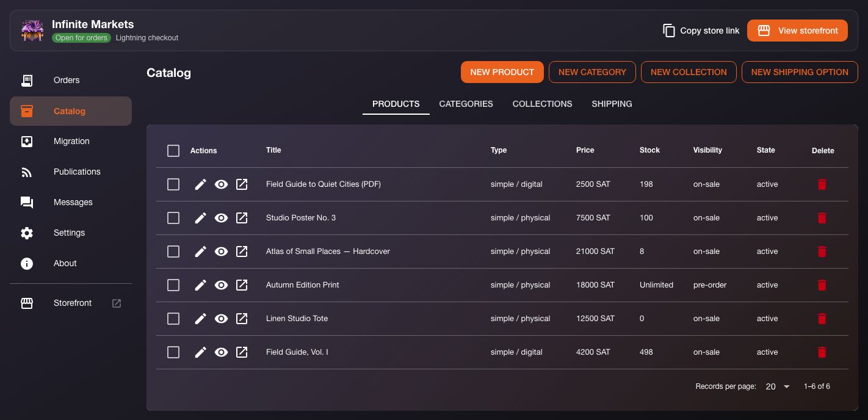Delete the Atlas of Small Places product
This screenshot has height=420, width=868.
point(822,252)
